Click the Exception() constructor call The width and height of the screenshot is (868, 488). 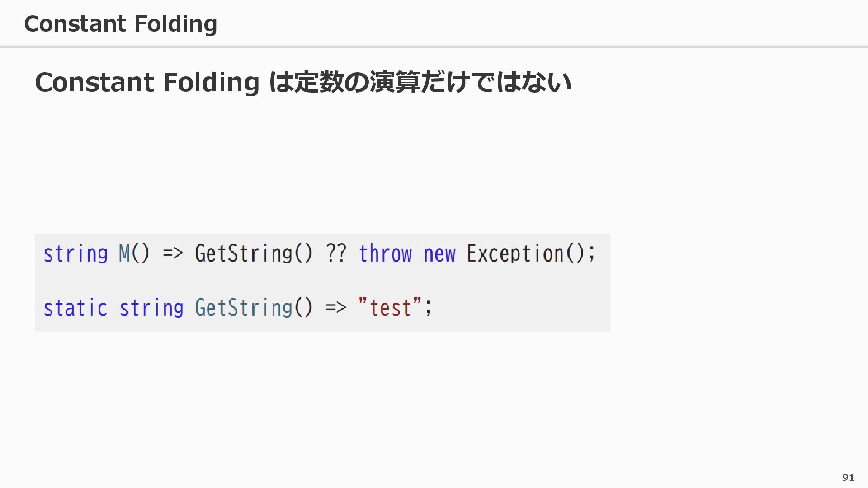tap(526, 254)
